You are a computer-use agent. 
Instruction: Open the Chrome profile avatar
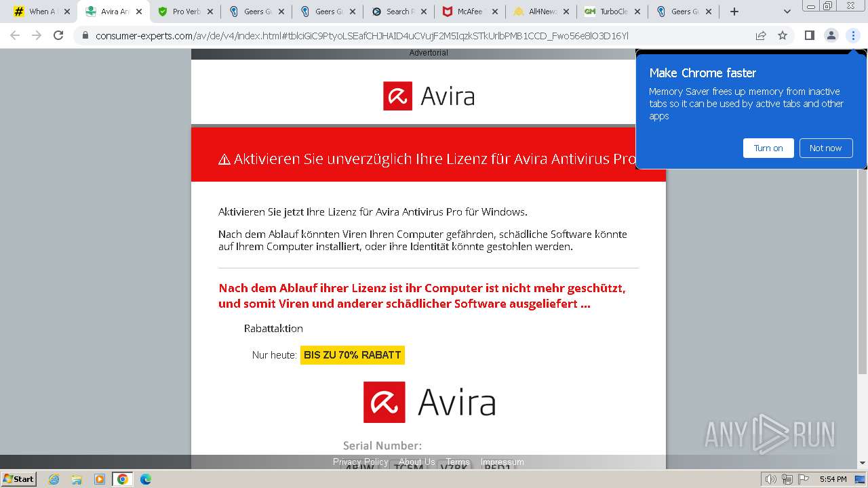click(831, 35)
